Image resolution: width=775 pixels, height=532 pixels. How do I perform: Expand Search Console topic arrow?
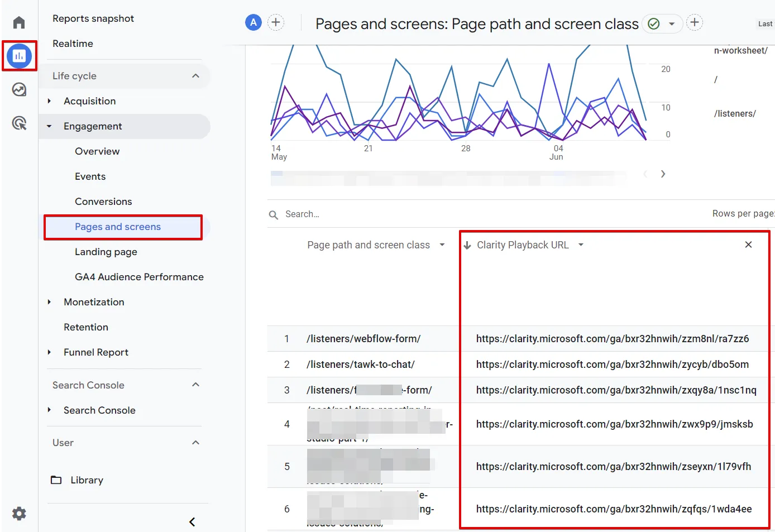pos(49,410)
